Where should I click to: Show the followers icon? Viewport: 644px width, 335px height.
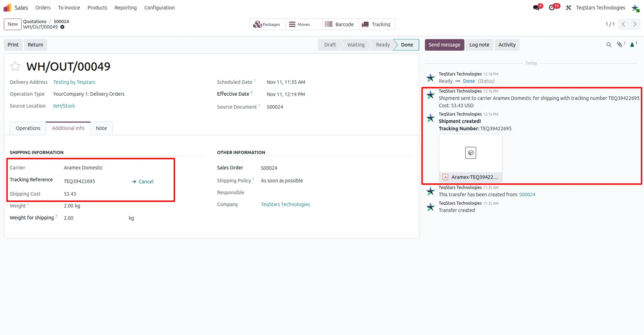pos(633,45)
